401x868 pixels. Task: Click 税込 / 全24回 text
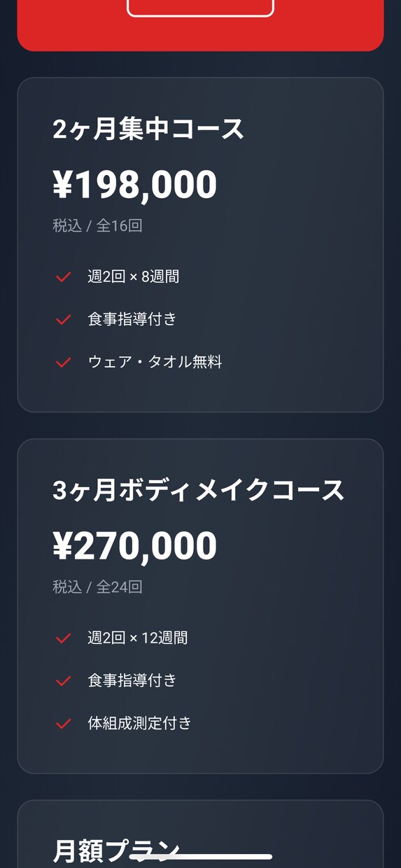pyautogui.click(x=98, y=587)
